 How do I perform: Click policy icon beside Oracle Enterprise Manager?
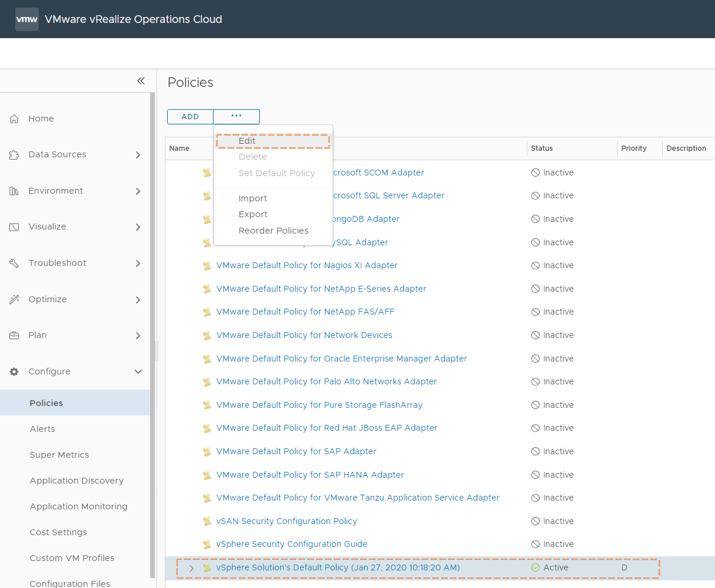207,359
